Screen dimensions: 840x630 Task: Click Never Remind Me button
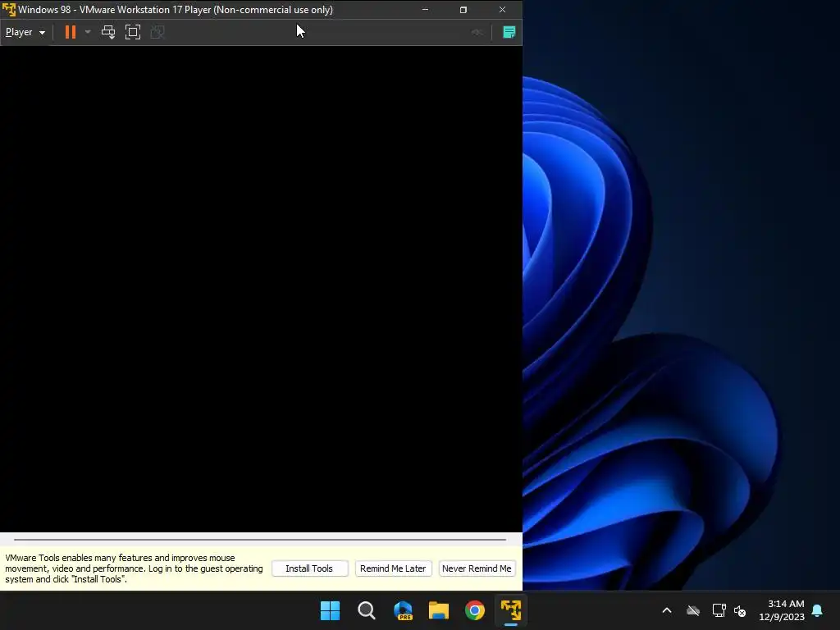pyautogui.click(x=477, y=568)
